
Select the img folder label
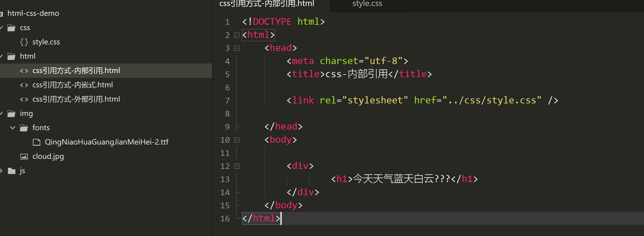[x=26, y=114]
